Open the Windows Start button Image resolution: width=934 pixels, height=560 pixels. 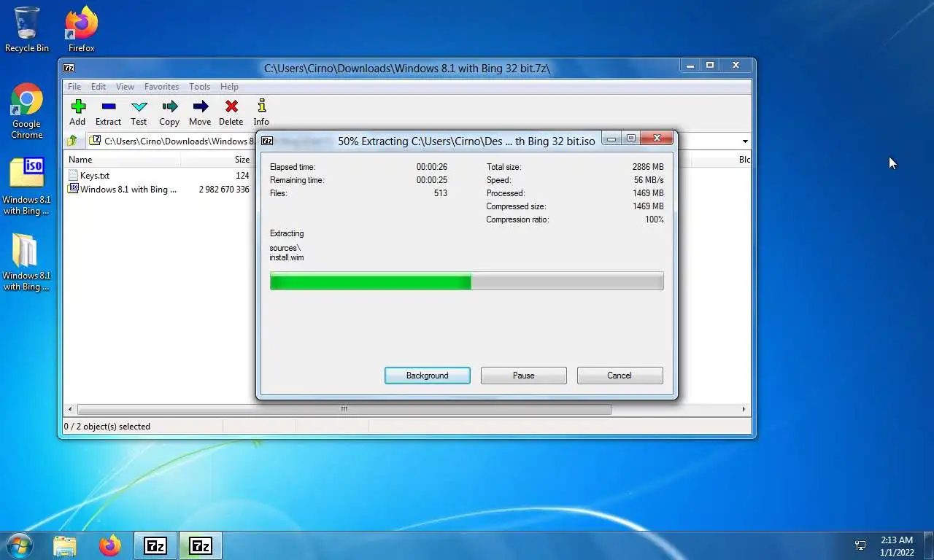point(19,545)
